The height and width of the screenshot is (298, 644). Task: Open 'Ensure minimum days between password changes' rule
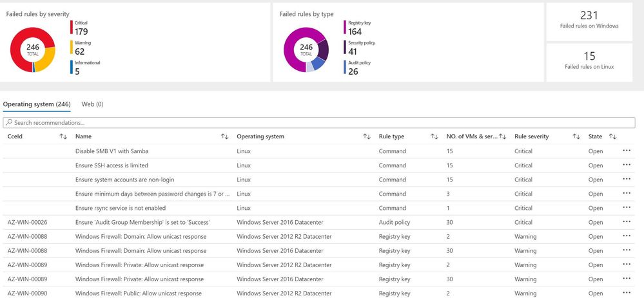[x=152, y=194]
